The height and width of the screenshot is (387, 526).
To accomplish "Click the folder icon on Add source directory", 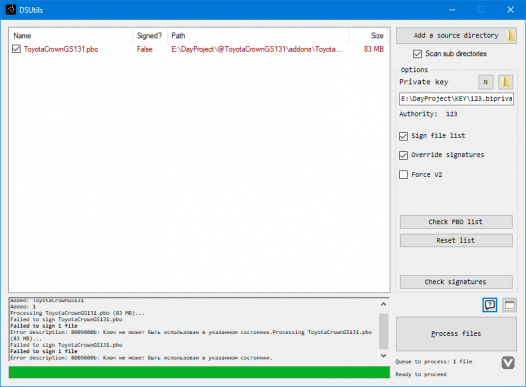I will tap(510, 35).
